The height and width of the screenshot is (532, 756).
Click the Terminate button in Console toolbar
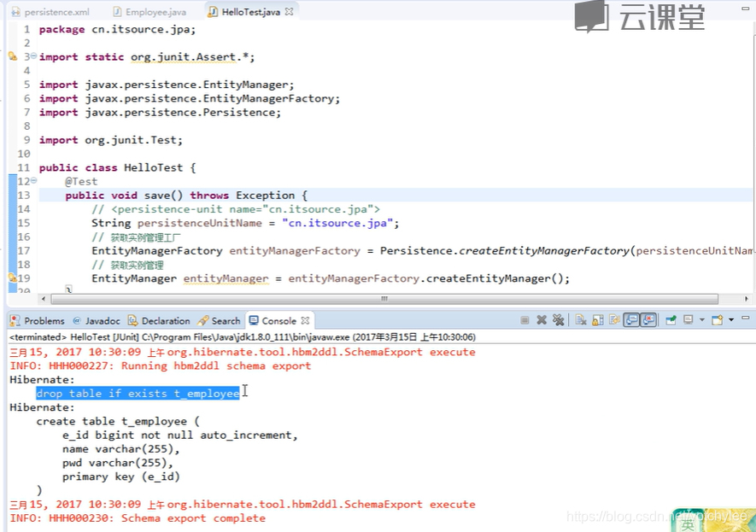click(x=525, y=320)
